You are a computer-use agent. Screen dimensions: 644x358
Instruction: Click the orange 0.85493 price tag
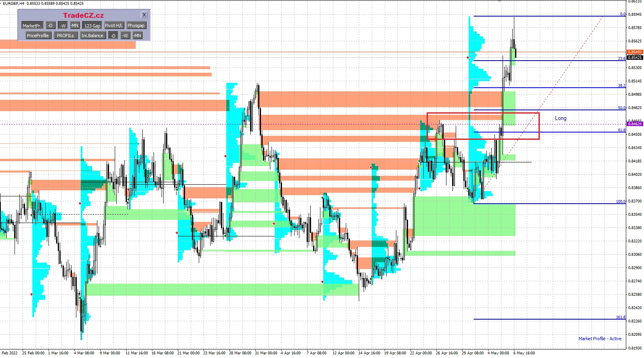click(634, 52)
